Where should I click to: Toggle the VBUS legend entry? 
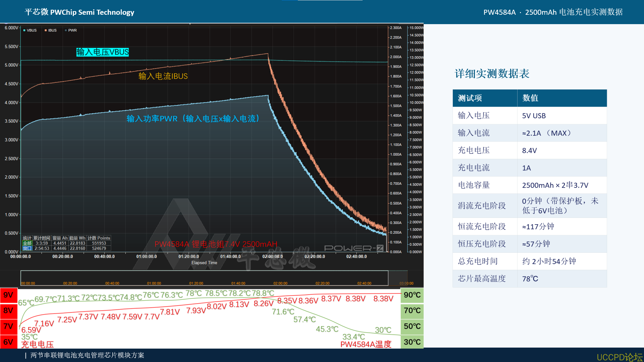[30, 30]
